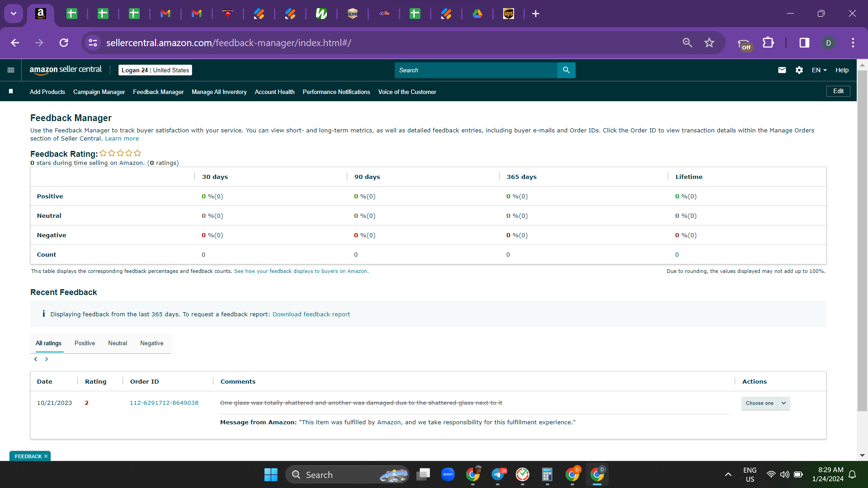Viewport: 868px width, 488px height.
Task: Select the Neutral feedback tab
Action: 118,343
